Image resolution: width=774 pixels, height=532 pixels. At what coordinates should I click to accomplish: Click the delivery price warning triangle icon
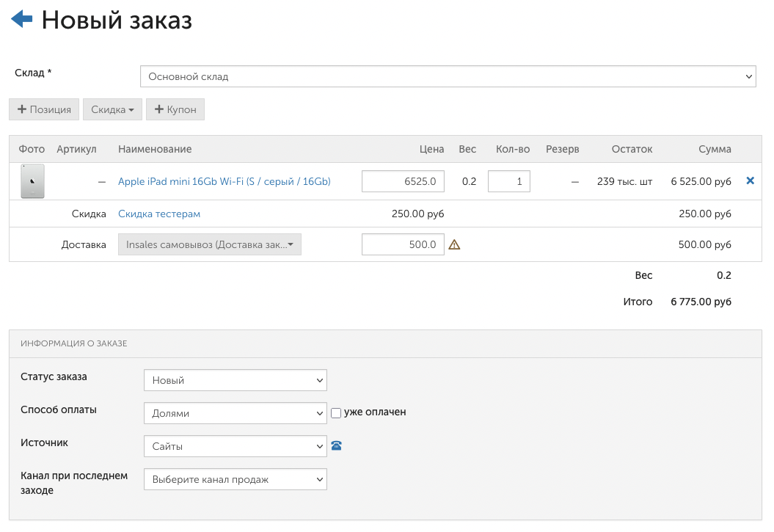pyautogui.click(x=454, y=245)
